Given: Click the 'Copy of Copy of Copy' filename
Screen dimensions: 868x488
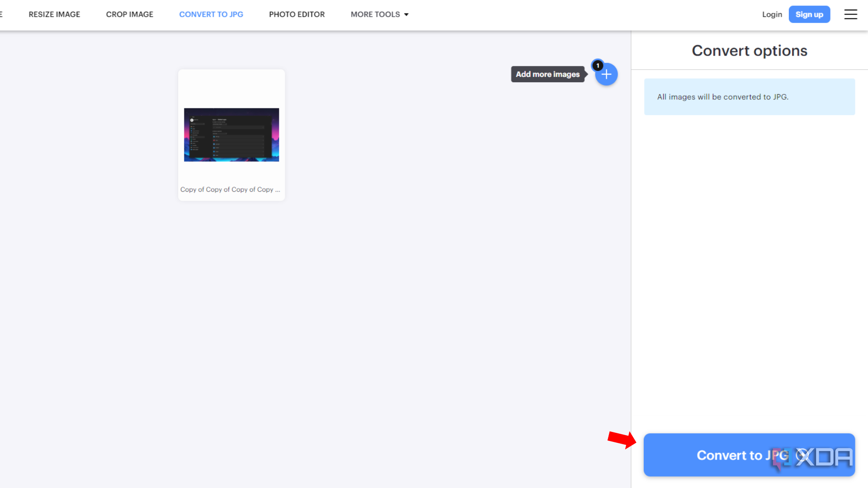Looking at the screenshot, I should click(x=230, y=190).
